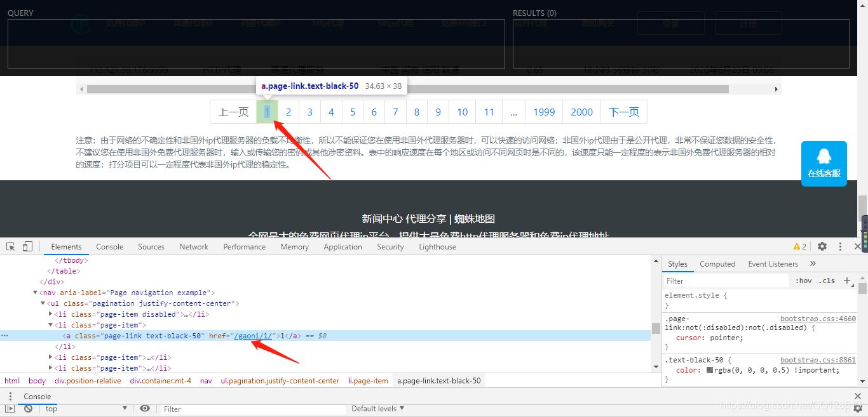Screen dimensions: 868x417
Task: Toggle the .cls element classes pane
Action: [x=827, y=280]
